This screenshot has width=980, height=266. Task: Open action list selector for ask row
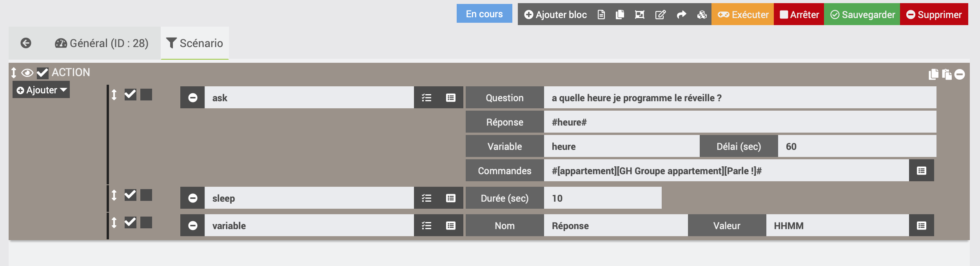(426, 98)
